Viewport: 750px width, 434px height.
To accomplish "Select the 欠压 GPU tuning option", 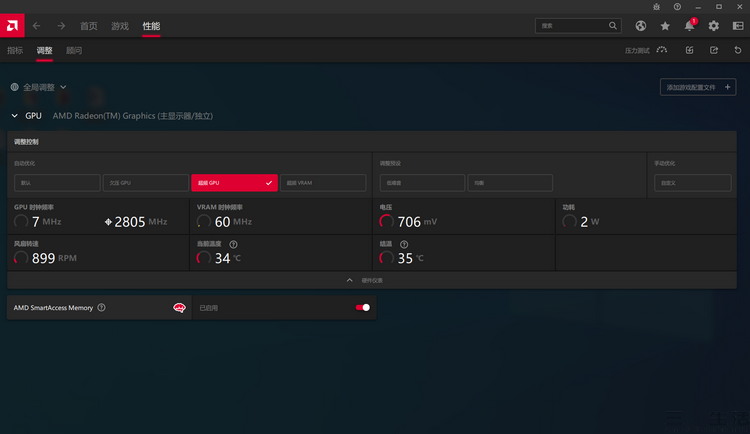I will point(146,183).
